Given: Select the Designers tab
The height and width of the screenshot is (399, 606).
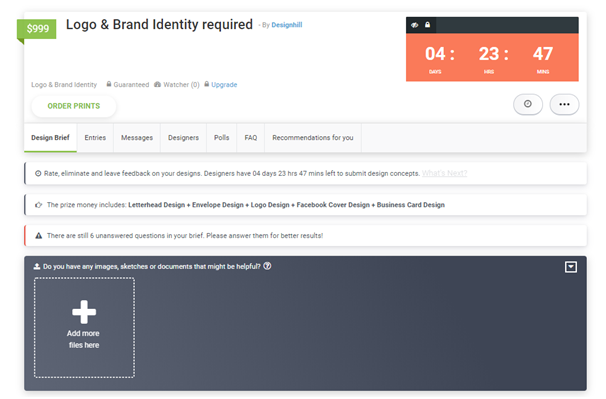Looking at the screenshot, I should pyautogui.click(x=183, y=138).
